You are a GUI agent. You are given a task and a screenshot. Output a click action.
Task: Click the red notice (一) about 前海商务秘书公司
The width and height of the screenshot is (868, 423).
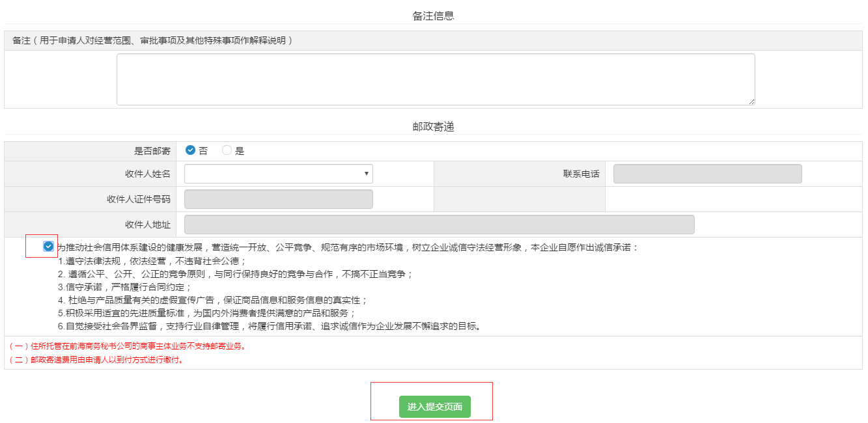128,346
